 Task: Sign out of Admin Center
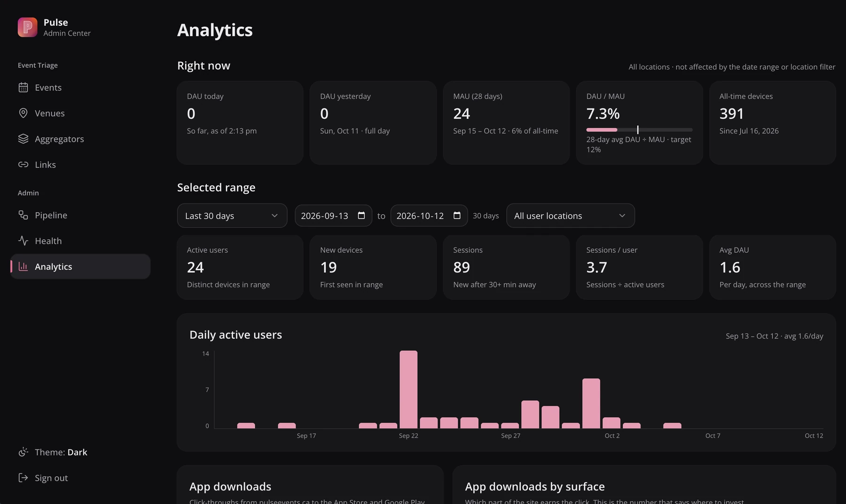tap(80, 478)
